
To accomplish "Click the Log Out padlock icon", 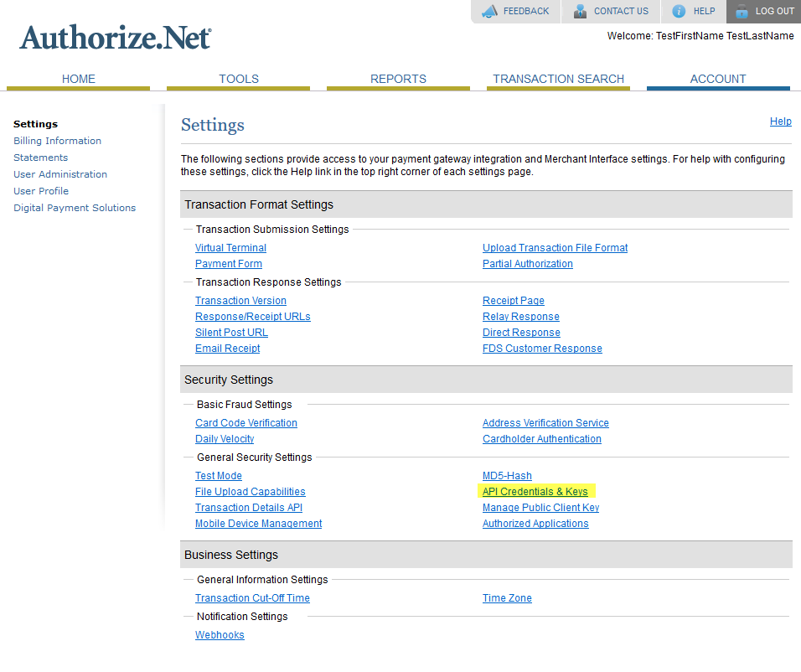I will [742, 11].
